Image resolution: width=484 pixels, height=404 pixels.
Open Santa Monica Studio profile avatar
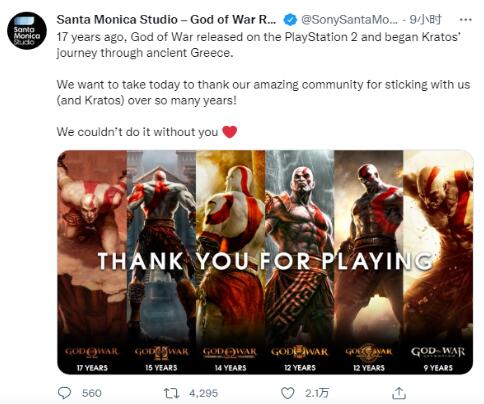(27, 31)
